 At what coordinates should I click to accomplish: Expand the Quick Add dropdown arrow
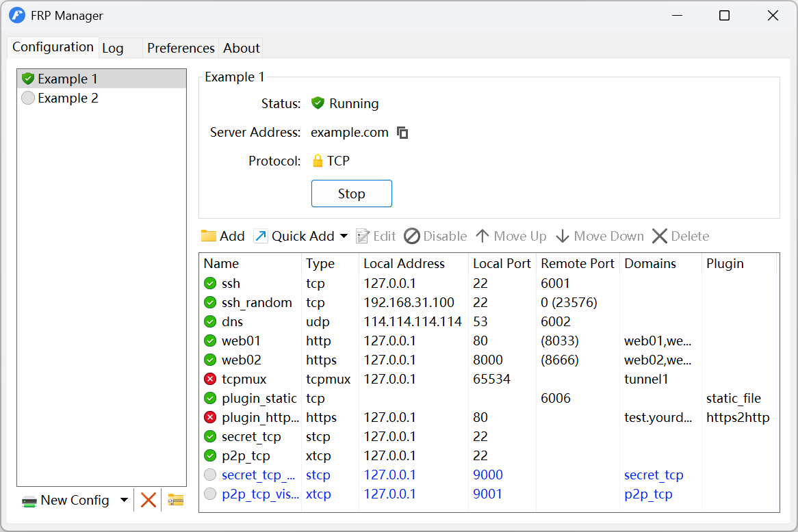(344, 236)
